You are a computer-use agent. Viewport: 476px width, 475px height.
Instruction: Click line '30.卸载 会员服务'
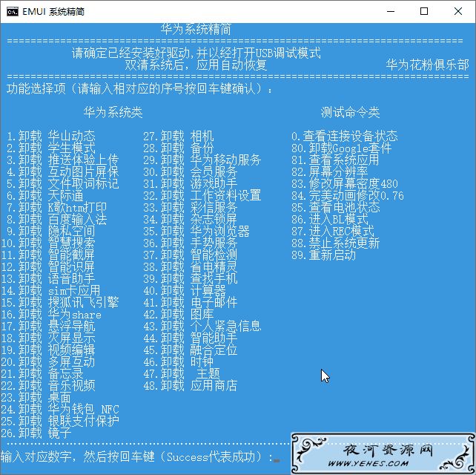point(191,171)
